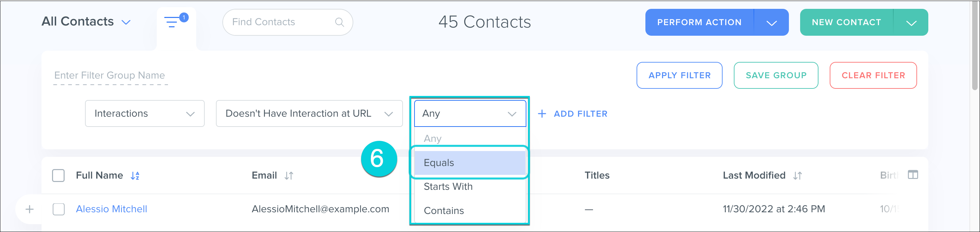Focus the Enter Filter Group Name field
The height and width of the screenshot is (232, 980).
click(110, 76)
